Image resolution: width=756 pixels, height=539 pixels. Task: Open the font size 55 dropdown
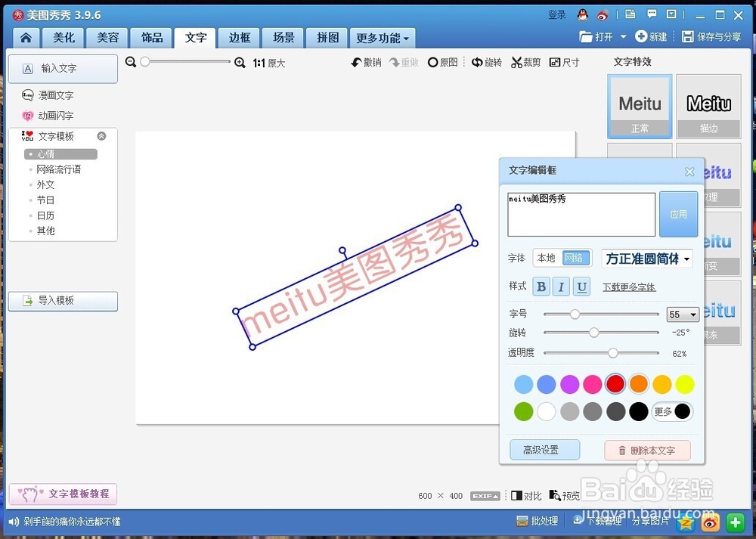coord(683,314)
